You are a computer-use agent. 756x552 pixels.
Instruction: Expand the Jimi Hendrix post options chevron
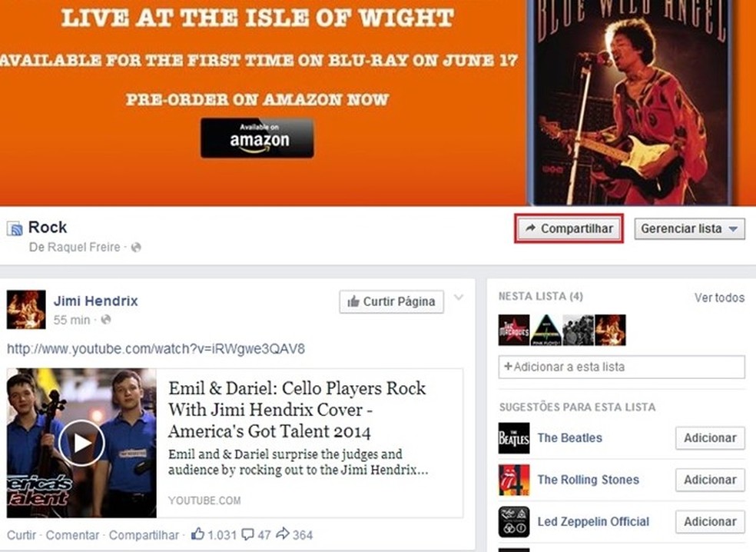point(459,298)
